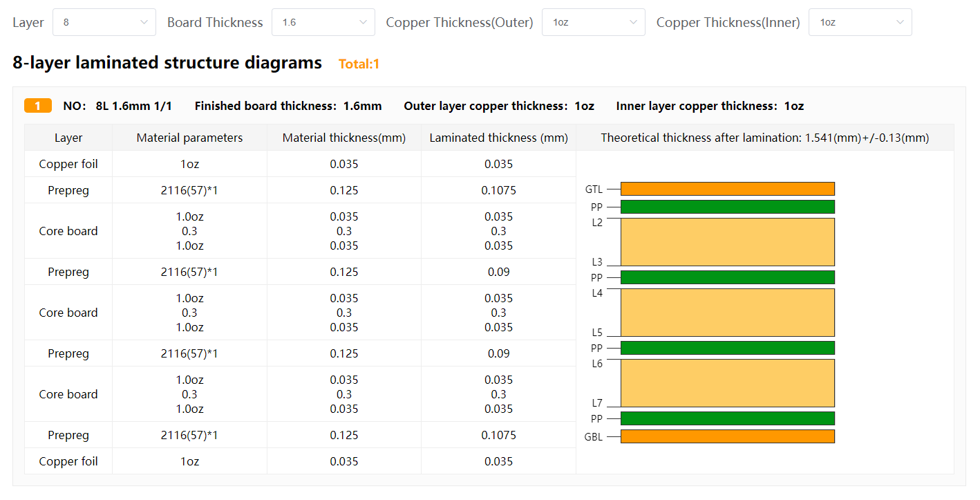The image size is (980, 500).
Task: Select the green PP bar below GTL
Action: pyautogui.click(x=727, y=207)
